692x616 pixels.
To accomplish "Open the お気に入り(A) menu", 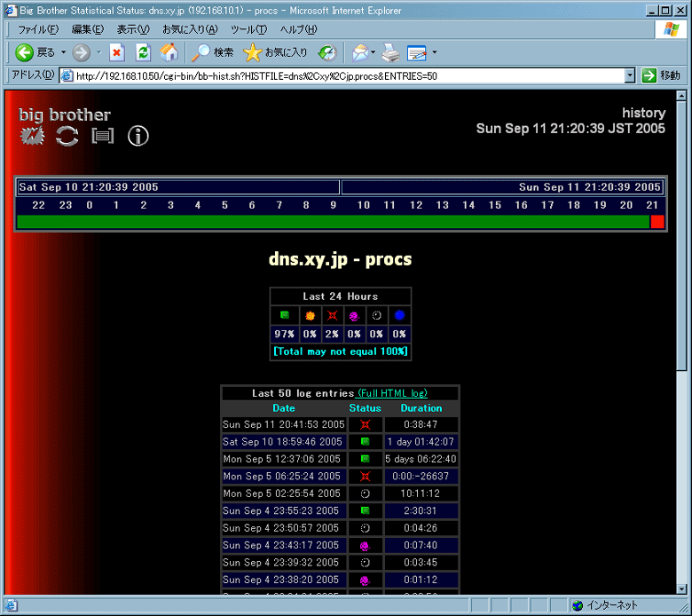I will 190,29.
